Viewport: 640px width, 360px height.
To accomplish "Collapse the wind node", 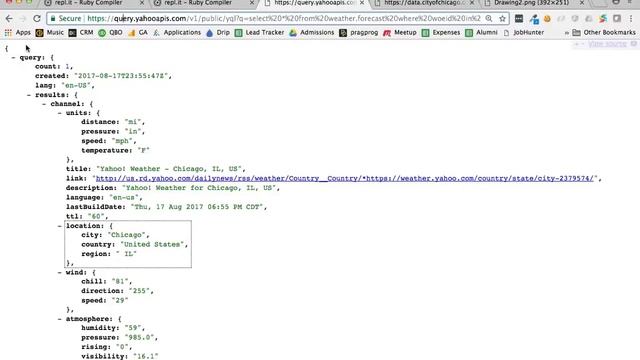I will point(60,272).
